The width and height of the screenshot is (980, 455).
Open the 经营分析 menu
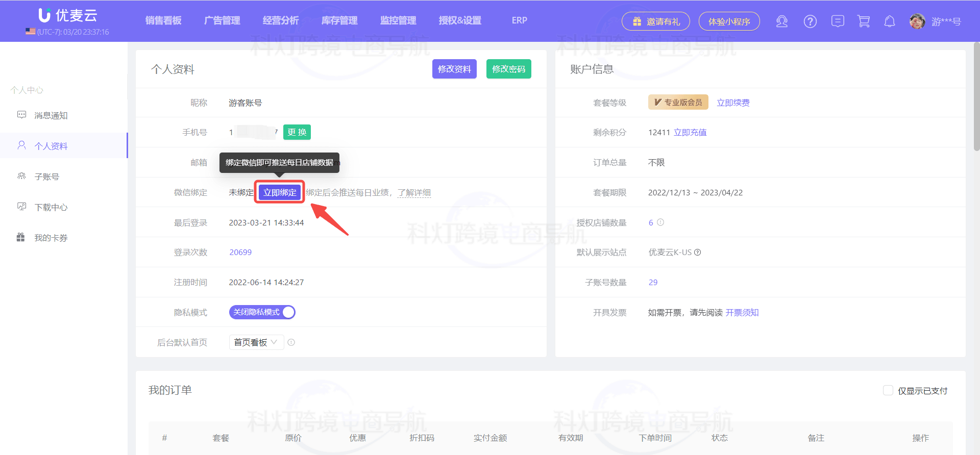click(281, 20)
